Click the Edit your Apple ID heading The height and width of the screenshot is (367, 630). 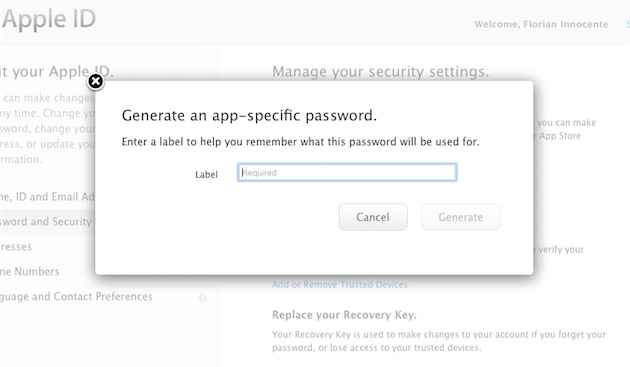click(57, 72)
